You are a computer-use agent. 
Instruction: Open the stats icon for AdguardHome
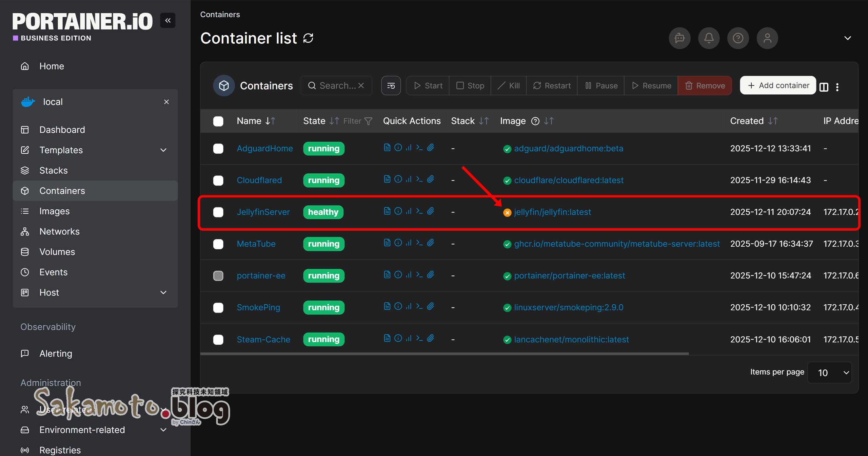coord(409,148)
